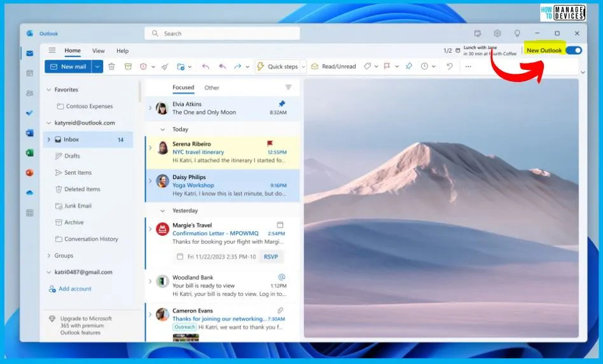The width and height of the screenshot is (603, 364).
Task: Launch Word from the app bar
Action: pos(30,133)
